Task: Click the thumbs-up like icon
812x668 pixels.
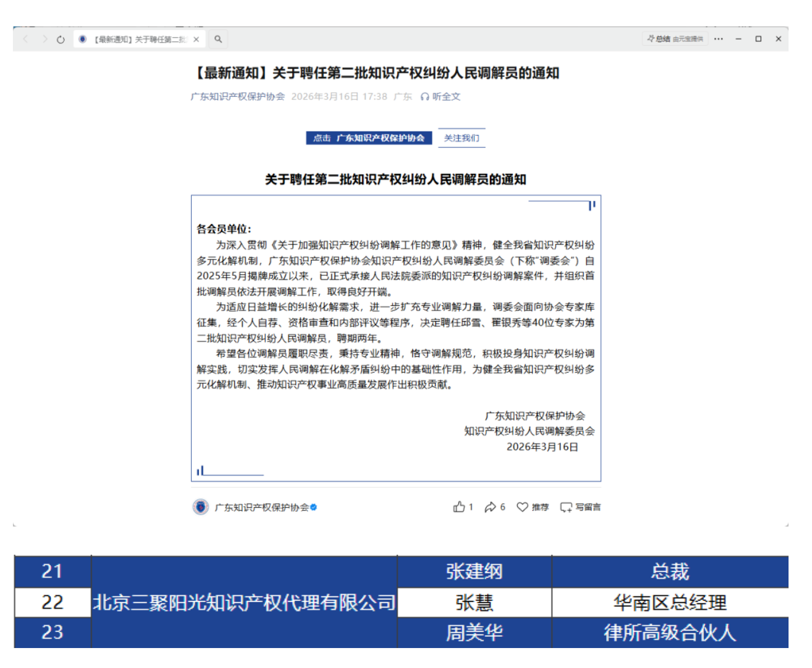Action: pyautogui.click(x=459, y=507)
